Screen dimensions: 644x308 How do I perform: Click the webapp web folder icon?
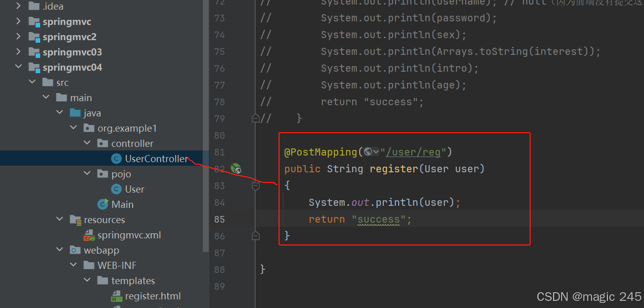coord(75,250)
